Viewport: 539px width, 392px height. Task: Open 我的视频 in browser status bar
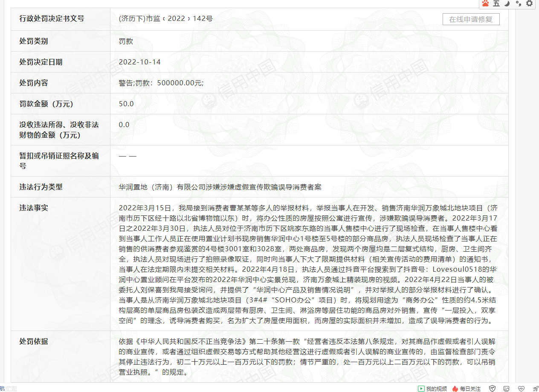click(x=432, y=389)
